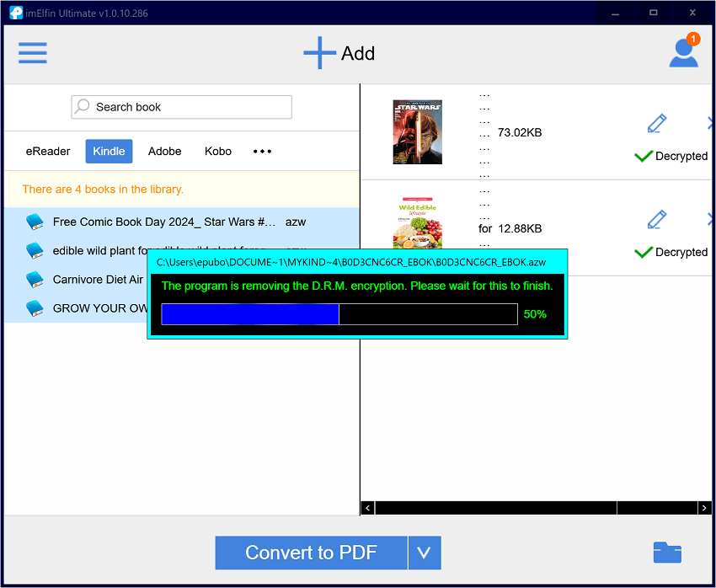Switch to the Adobe tab
716x588 pixels.
point(165,151)
